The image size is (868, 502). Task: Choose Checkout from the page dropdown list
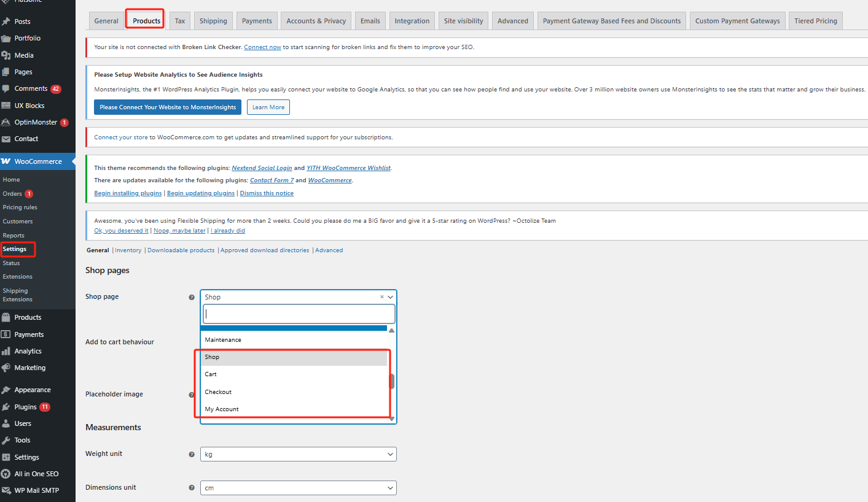point(218,392)
